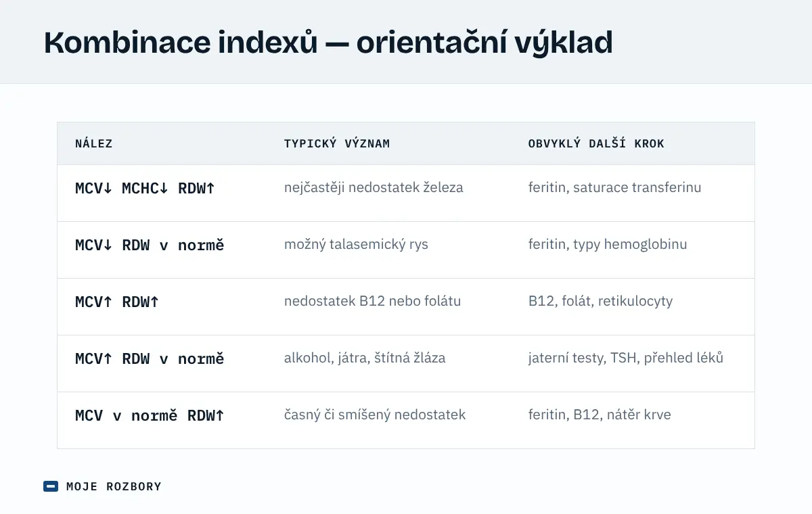Select the 'feritin, B12, nátěr krve' cell
The height and width of the screenshot is (514, 812).
[x=633, y=421]
